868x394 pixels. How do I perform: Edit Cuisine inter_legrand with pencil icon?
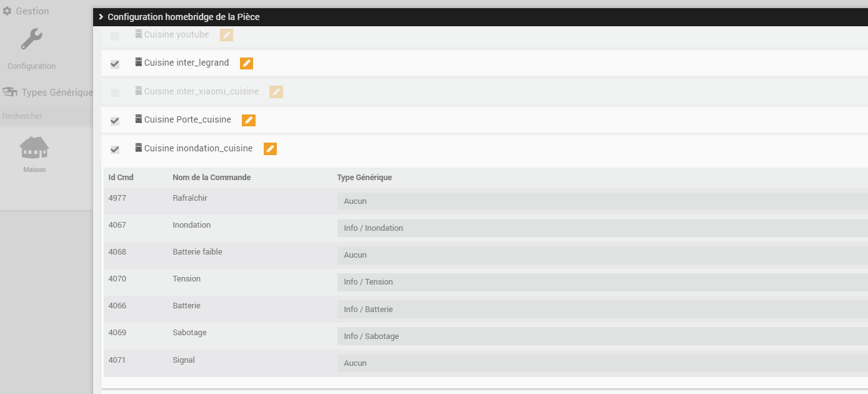(x=246, y=63)
